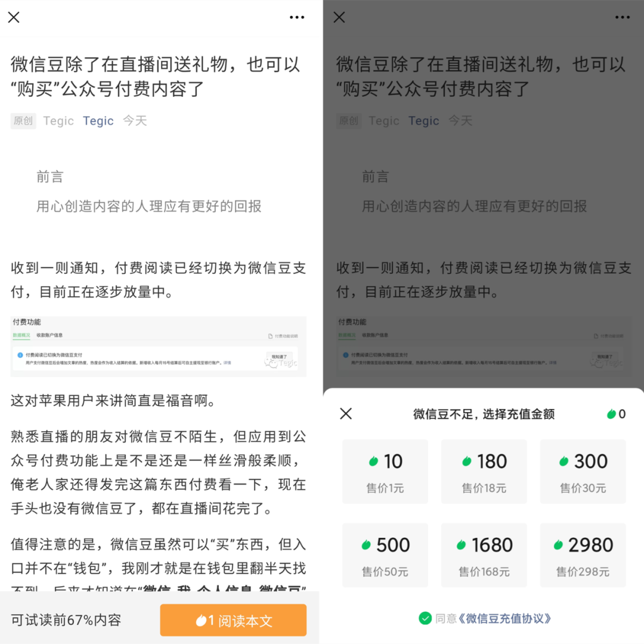The height and width of the screenshot is (644, 644).
Task: Pick the 2980 beans 298元 package
Action: click(x=583, y=555)
